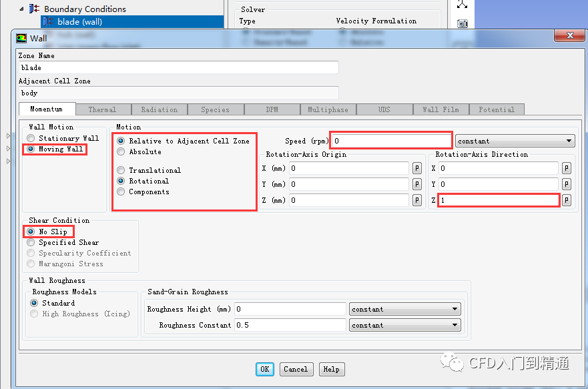Click the Speed (rpm) input field

[x=392, y=141]
